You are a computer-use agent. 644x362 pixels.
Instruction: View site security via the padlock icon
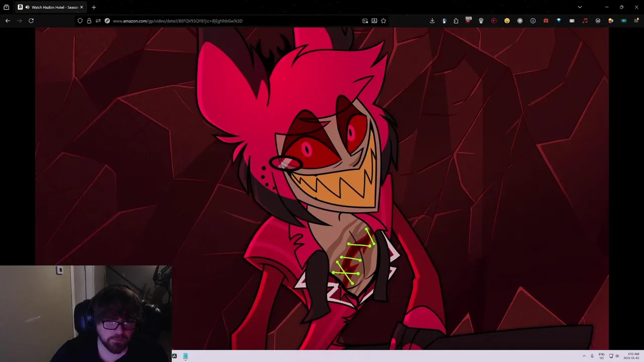(89, 21)
